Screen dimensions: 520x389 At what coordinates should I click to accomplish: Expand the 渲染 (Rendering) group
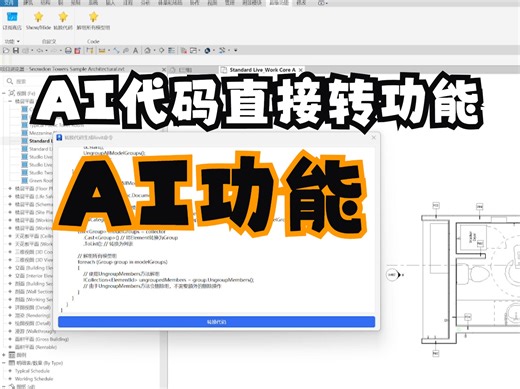pyautogui.click(x=10, y=315)
